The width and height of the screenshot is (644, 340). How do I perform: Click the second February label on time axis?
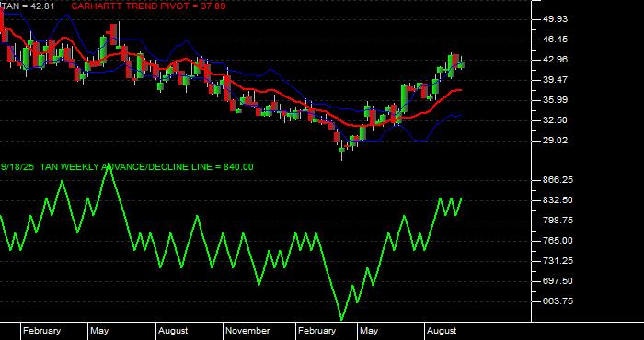click(317, 331)
